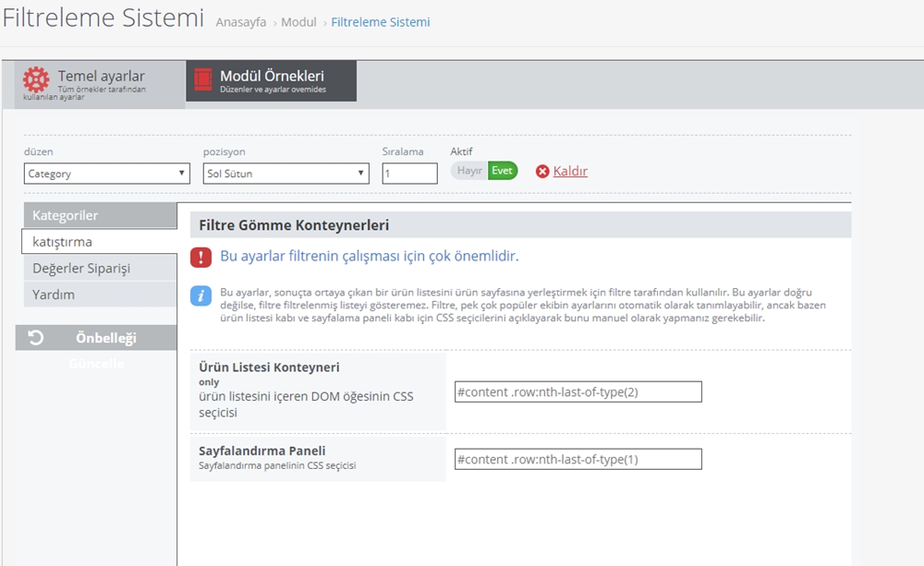Click the Sıralama field label
Screen dimensions: 924x566
click(x=403, y=151)
